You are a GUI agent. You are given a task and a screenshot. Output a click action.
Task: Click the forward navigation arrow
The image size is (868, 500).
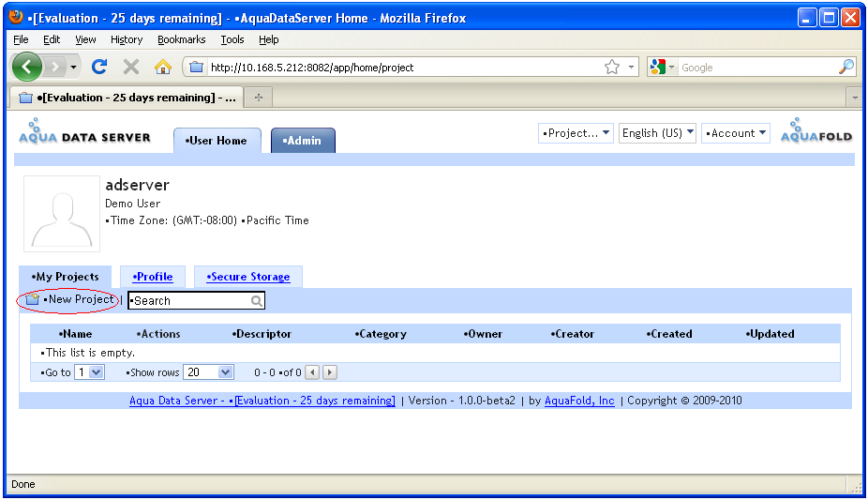[x=54, y=68]
